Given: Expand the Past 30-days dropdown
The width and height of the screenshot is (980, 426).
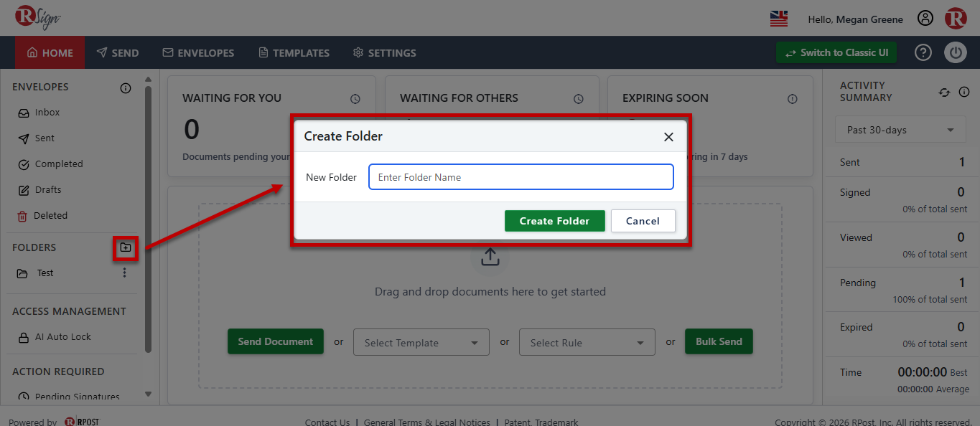Looking at the screenshot, I should click(900, 130).
